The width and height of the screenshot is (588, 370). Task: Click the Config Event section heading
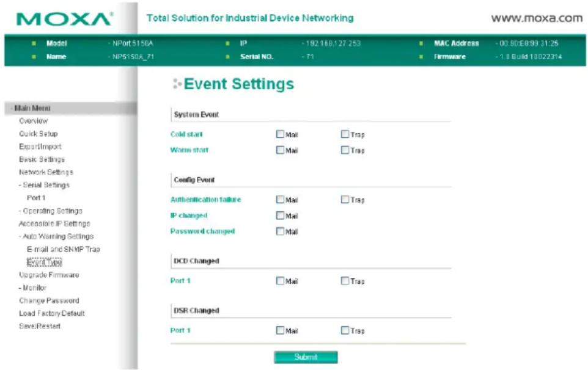(194, 180)
